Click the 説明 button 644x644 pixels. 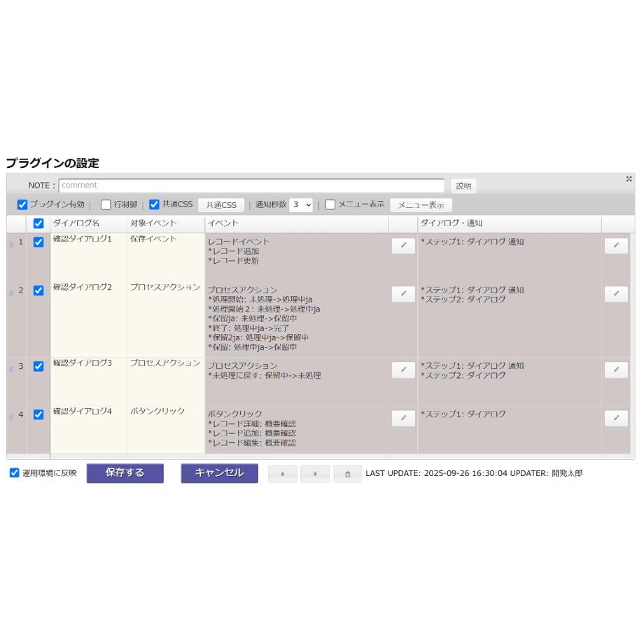tap(463, 186)
